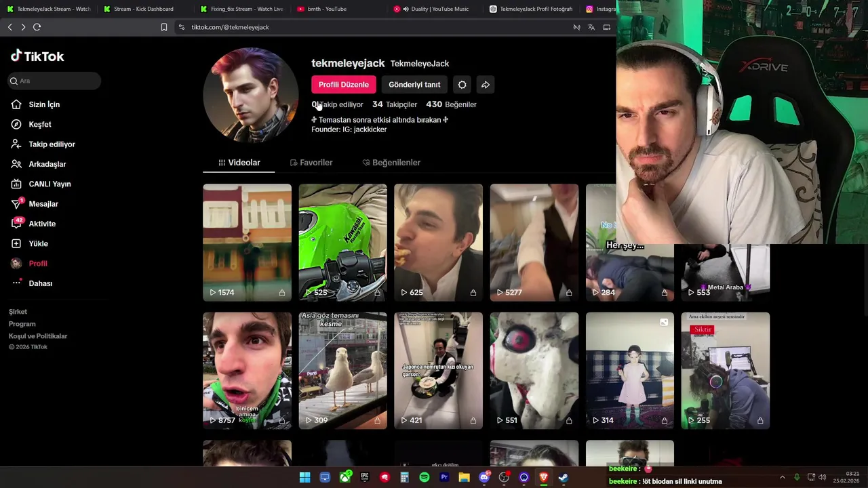Open Aktivite notifications

(42, 224)
